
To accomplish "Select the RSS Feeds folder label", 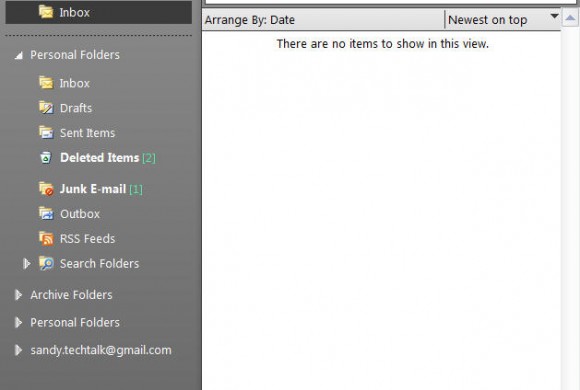I will tap(87, 239).
